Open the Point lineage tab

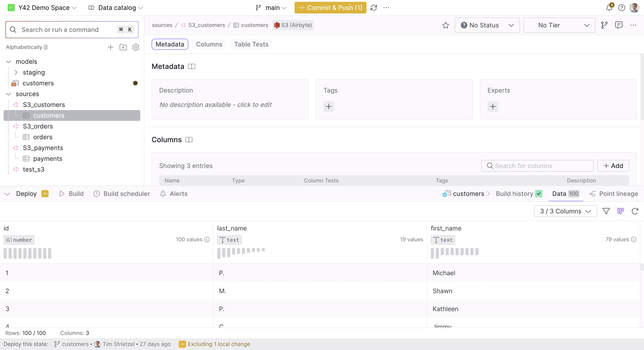(614, 194)
